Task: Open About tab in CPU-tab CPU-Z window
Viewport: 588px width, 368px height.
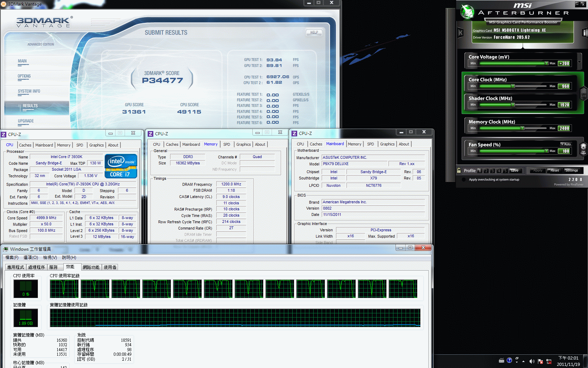Action: 113,145
